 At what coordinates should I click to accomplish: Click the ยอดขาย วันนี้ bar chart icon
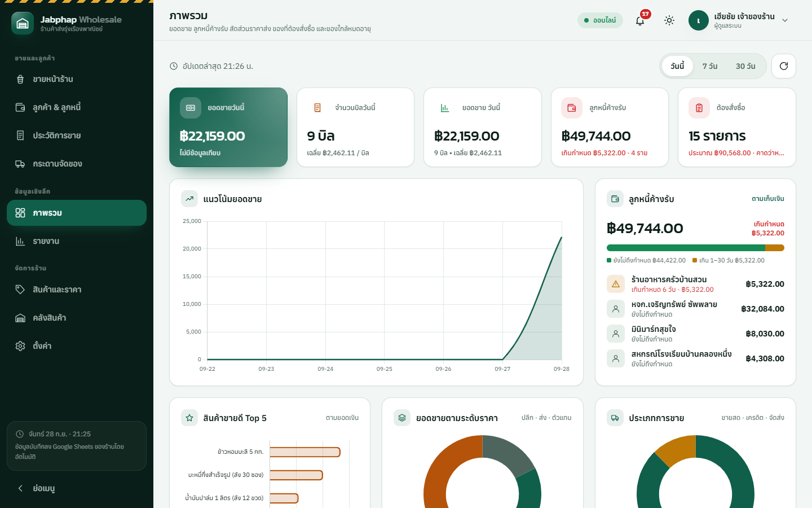pos(445,108)
